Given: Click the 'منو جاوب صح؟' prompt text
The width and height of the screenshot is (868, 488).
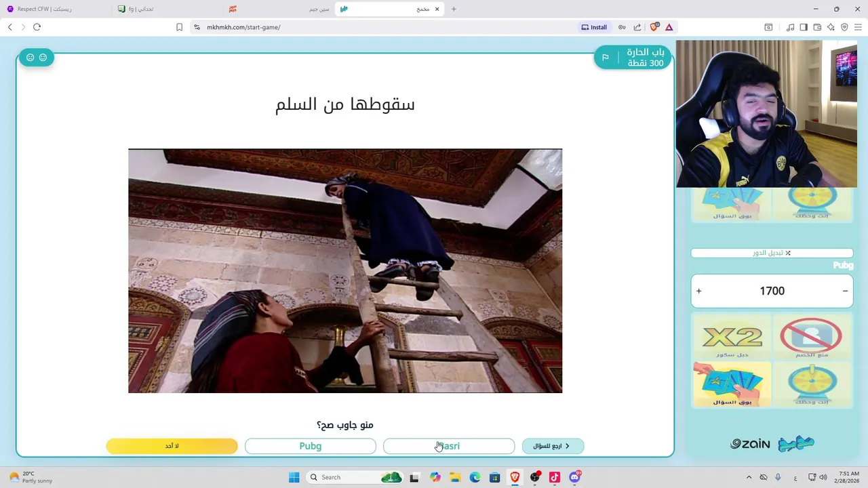Looking at the screenshot, I should click(345, 425).
